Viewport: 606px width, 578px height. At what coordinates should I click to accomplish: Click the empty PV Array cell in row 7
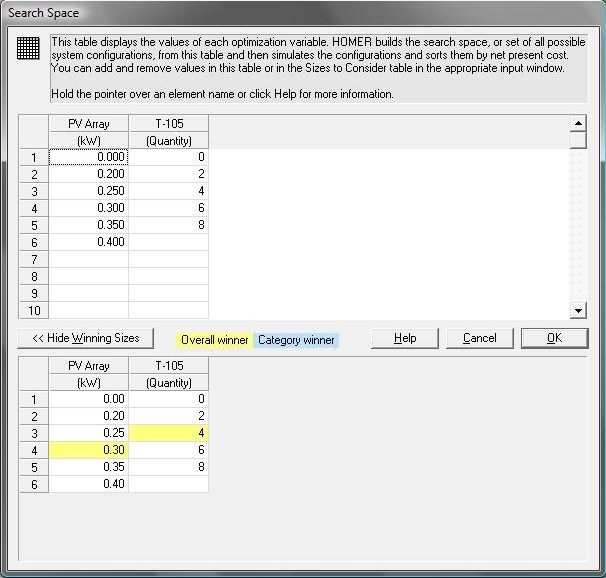pos(89,259)
